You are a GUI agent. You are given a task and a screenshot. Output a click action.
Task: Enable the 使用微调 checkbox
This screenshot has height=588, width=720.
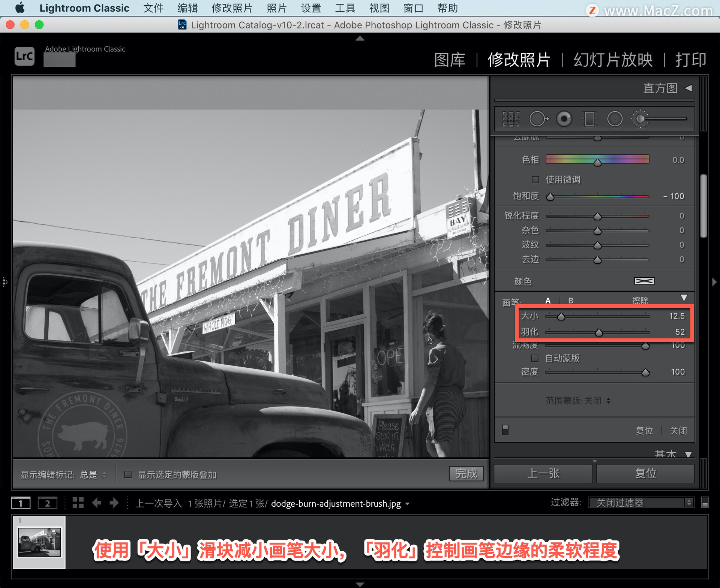(x=535, y=180)
